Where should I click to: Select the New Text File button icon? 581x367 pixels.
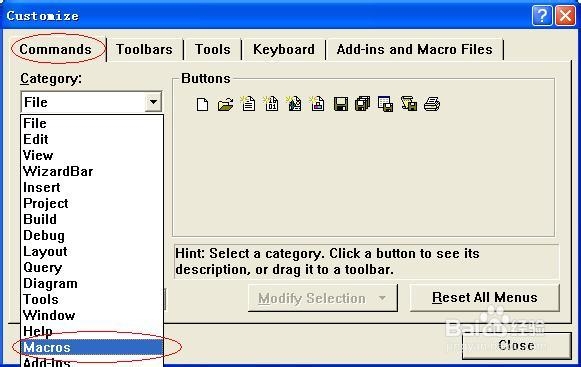click(x=248, y=104)
